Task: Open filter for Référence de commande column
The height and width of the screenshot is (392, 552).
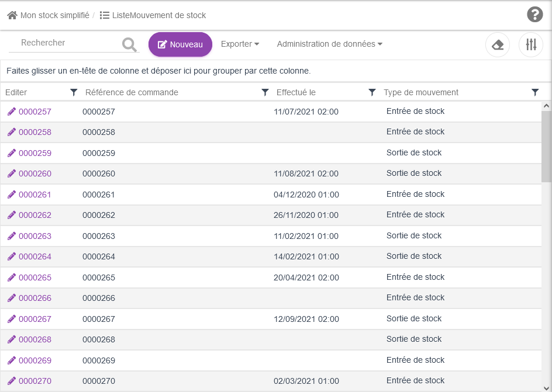Action: tap(265, 92)
